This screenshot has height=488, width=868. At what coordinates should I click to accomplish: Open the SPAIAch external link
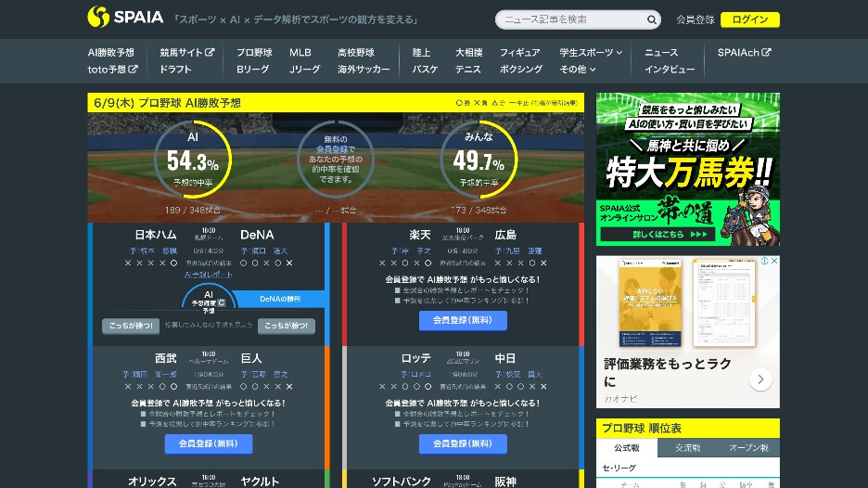744,53
